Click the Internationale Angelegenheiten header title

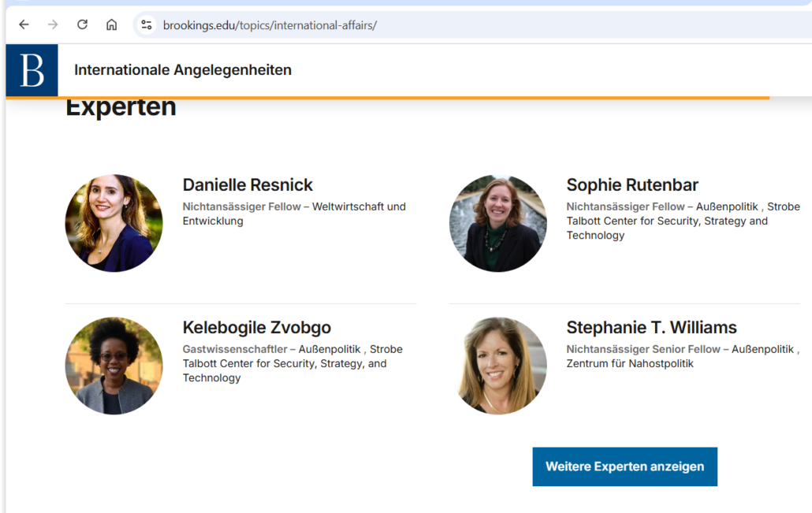point(182,70)
